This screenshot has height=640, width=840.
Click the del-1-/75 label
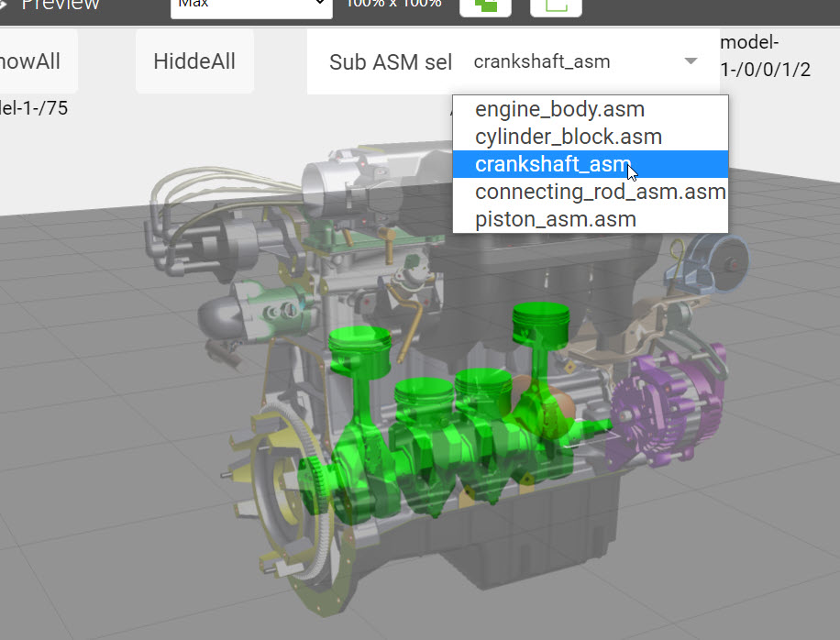click(34, 108)
